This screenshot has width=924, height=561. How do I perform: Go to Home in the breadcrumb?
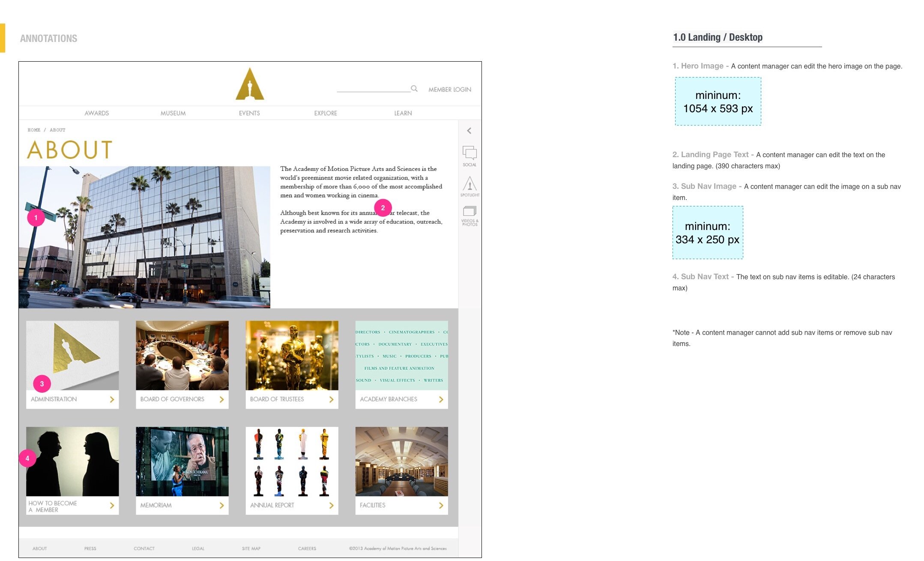[34, 130]
